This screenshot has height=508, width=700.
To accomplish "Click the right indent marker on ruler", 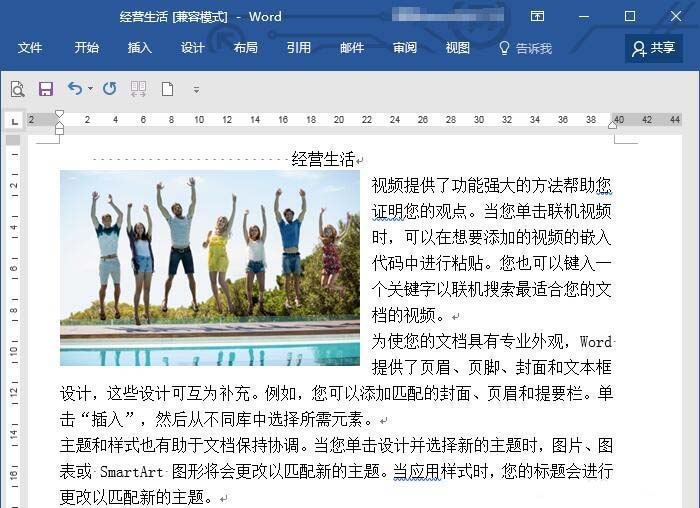I will [x=612, y=125].
